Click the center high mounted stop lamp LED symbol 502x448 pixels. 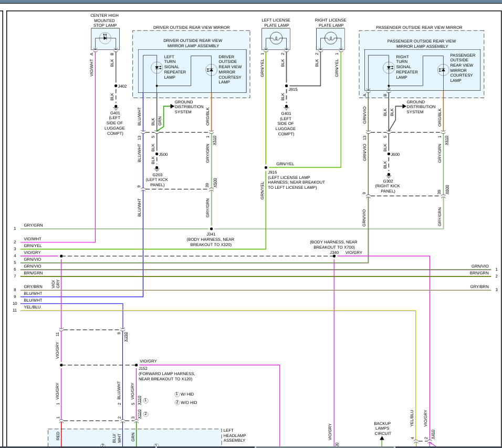pos(105,38)
